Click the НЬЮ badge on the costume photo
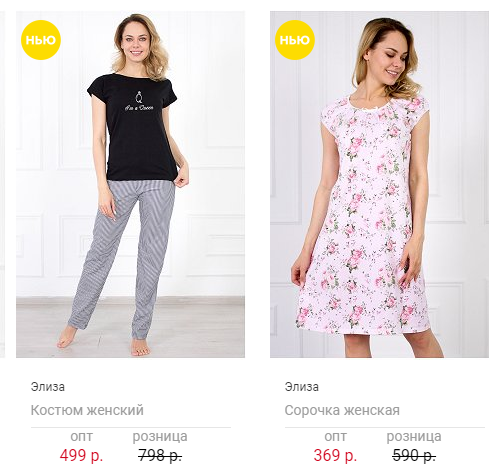This screenshot has height=468, width=489. [41, 40]
